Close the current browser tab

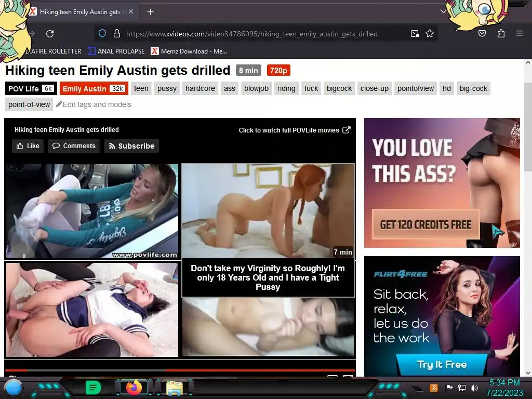tap(131, 11)
